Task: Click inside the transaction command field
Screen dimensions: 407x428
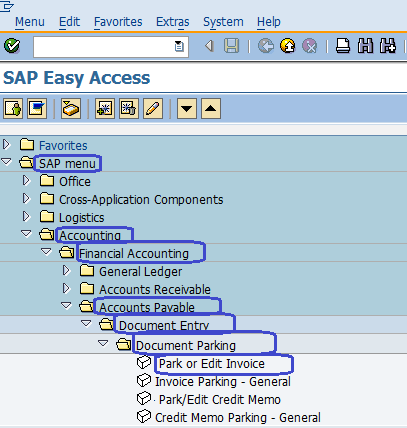Action: [x=103, y=47]
